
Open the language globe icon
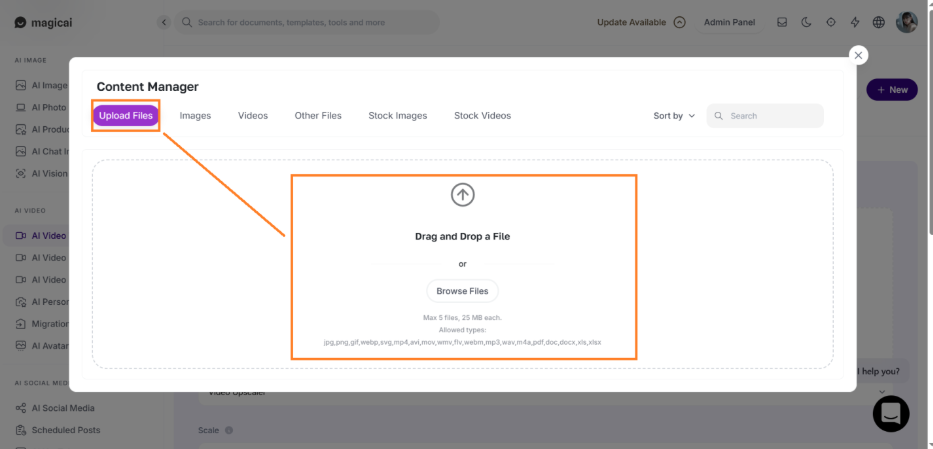(879, 23)
